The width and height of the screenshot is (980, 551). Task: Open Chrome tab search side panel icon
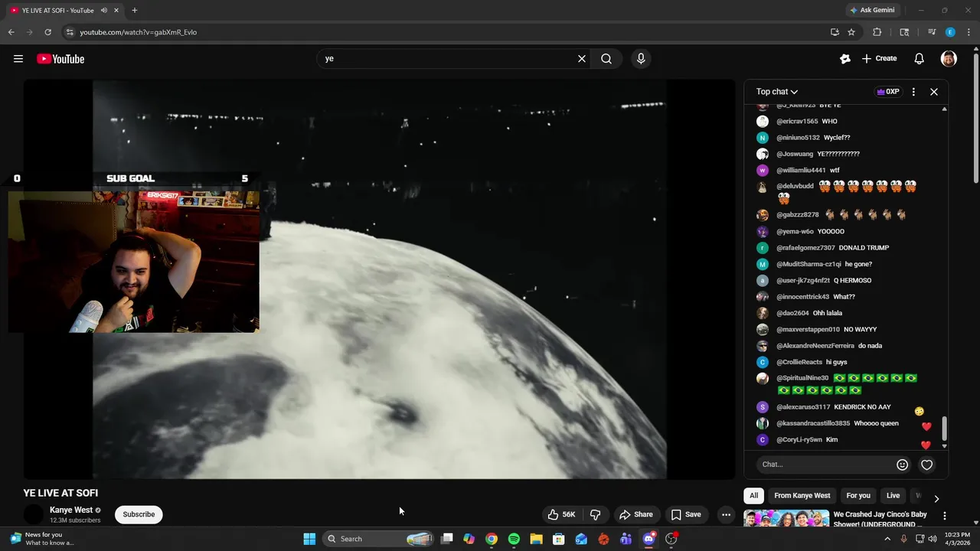click(904, 32)
